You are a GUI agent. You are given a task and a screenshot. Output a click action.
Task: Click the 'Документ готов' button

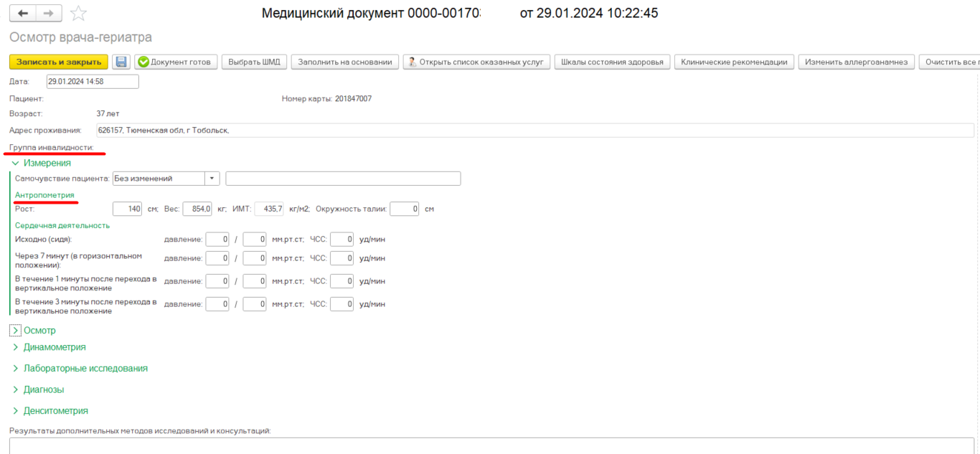pos(175,62)
